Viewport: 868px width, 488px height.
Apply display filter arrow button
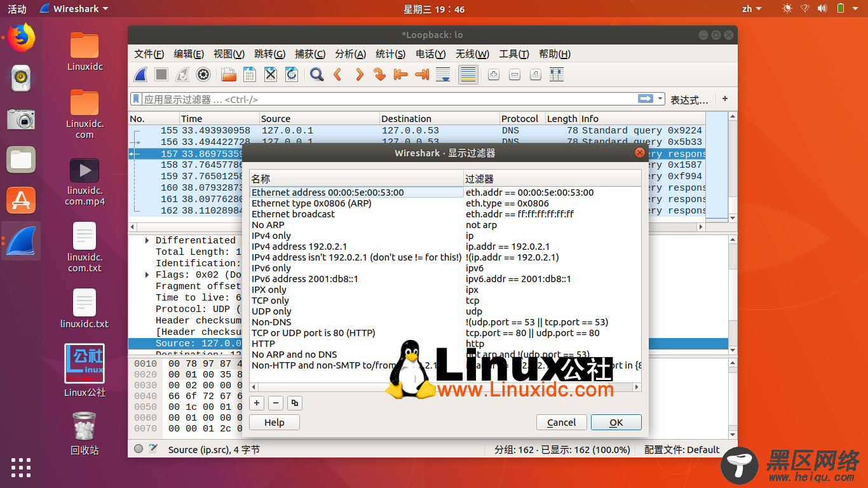click(x=646, y=98)
